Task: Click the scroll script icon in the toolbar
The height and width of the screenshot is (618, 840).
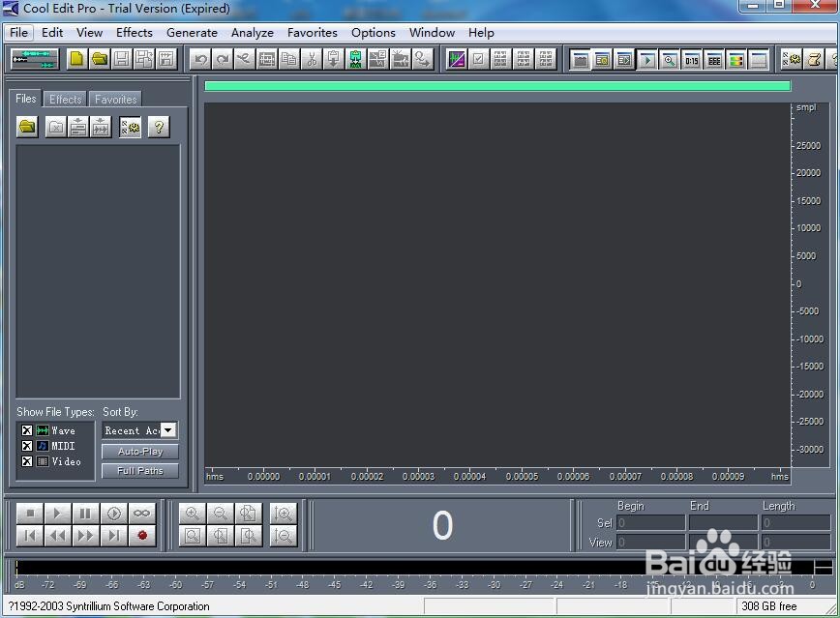Action: [x=814, y=59]
